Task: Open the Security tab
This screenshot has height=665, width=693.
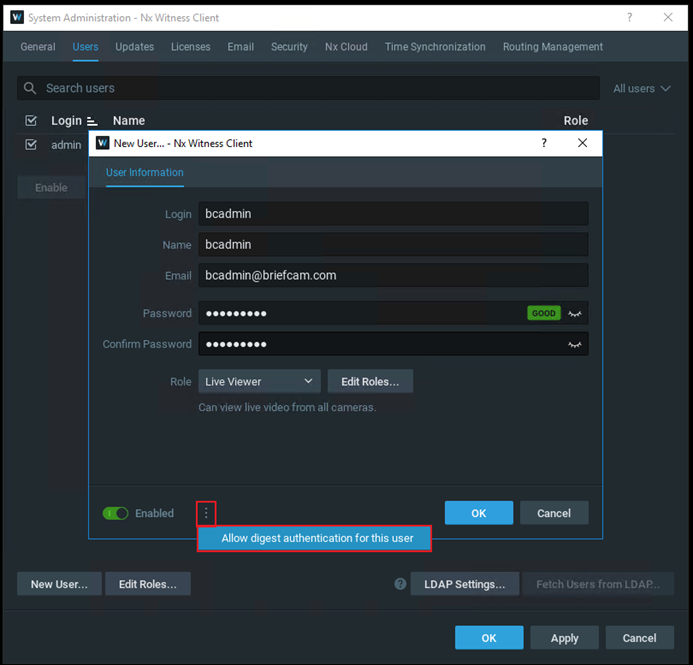Action: pos(289,47)
